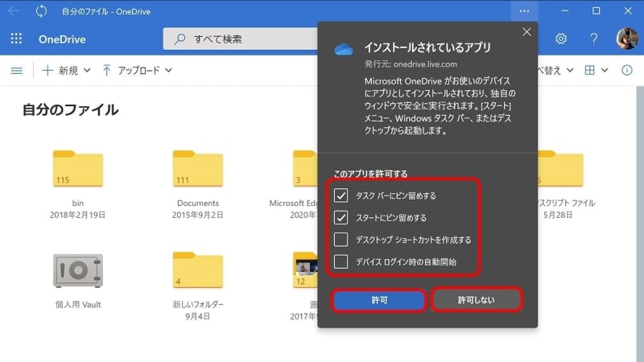The width and height of the screenshot is (644, 362).
Task: Click the 許可 button
Action: (x=378, y=300)
